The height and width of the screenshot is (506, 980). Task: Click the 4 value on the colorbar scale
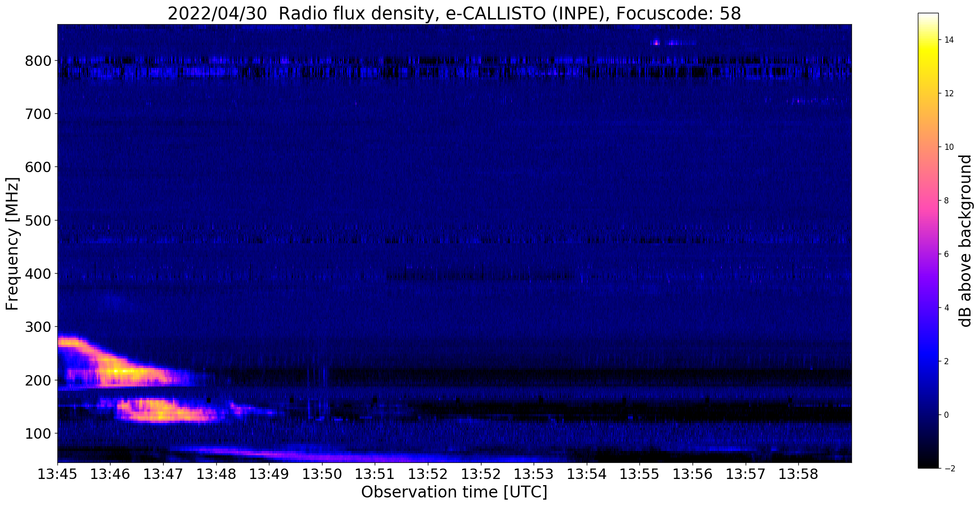click(947, 308)
